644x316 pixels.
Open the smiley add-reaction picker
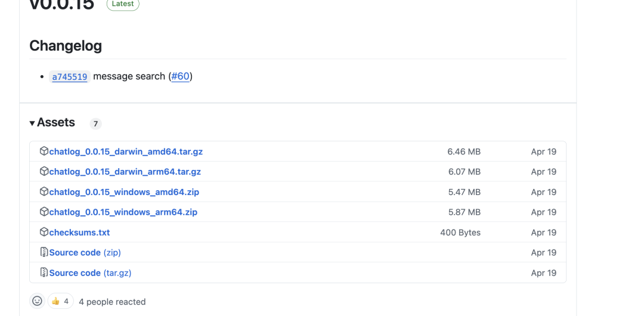pyautogui.click(x=37, y=301)
